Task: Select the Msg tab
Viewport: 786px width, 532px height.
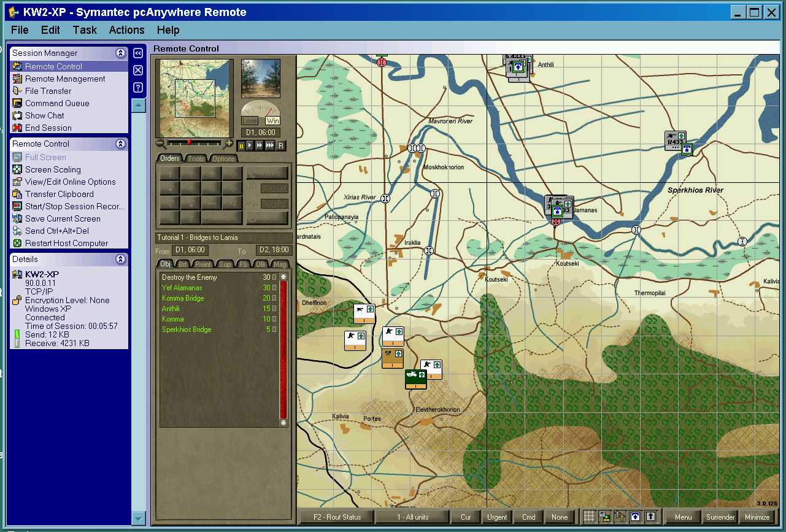Action: pos(280,264)
